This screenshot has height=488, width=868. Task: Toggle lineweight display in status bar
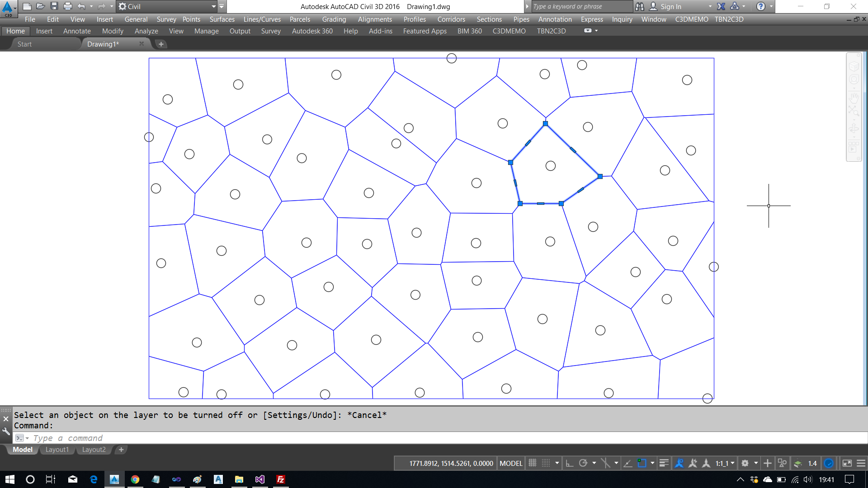(664, 463)
